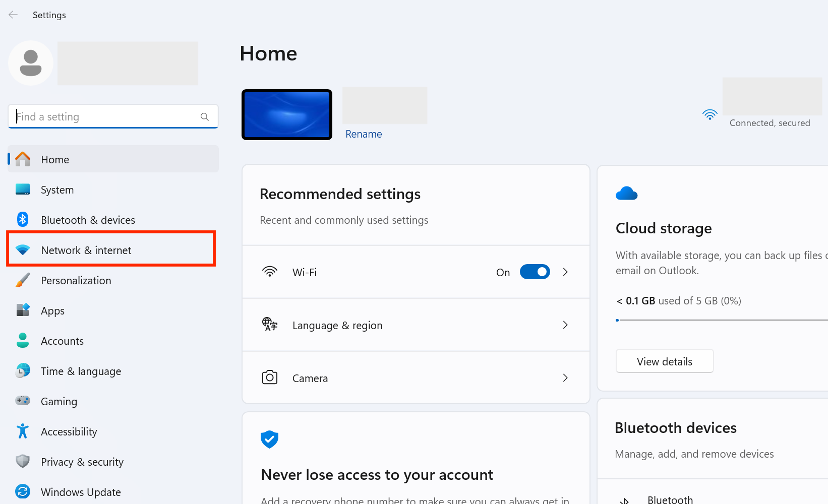Click the Bluetooth & devices icon

tap(23, 220)
